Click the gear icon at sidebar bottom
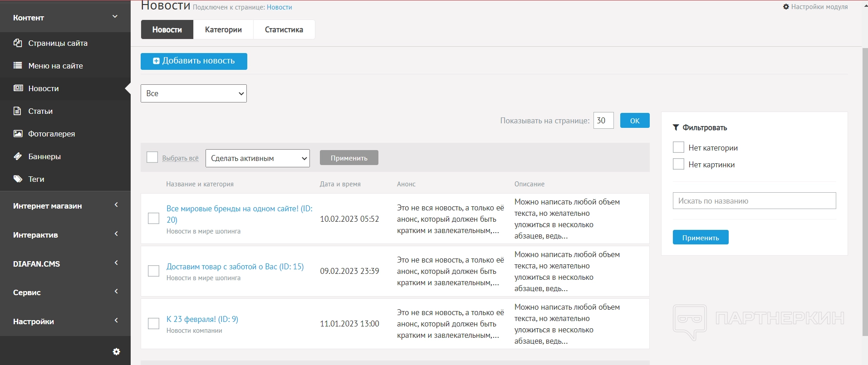 pos(116,352)
